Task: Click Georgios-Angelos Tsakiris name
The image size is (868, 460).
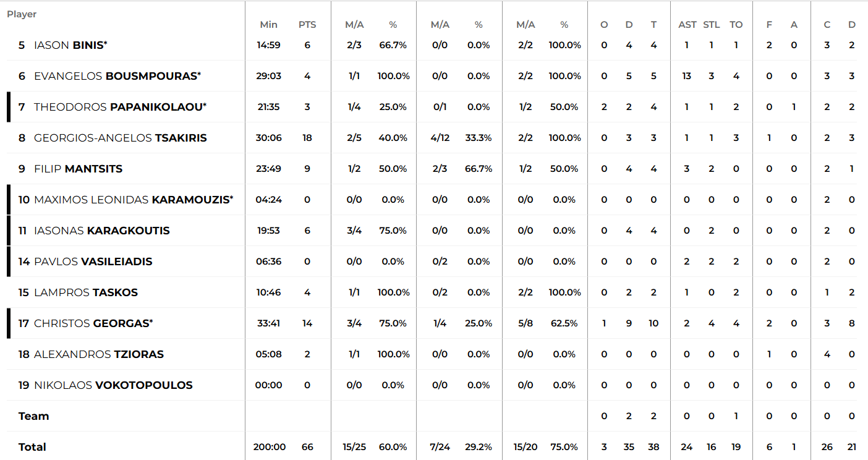Action: (x=121, y=138)
